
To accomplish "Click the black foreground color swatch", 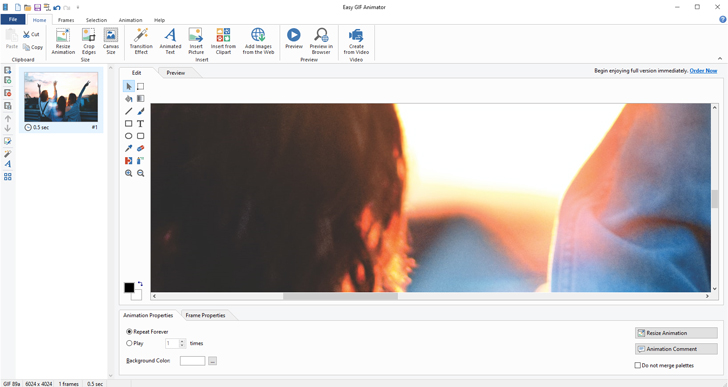I will (x=129, y=288).
